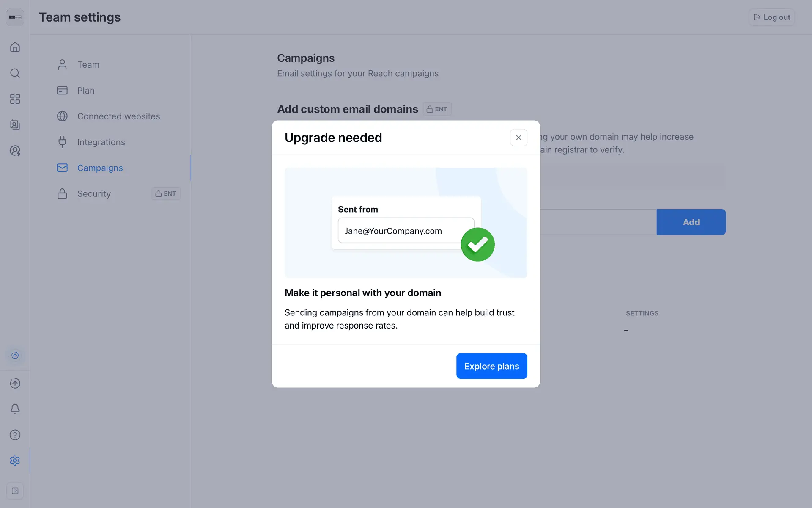812x508 pixels.
Task: Open the dashboard grid icon in sidebar
Action: 15,99
